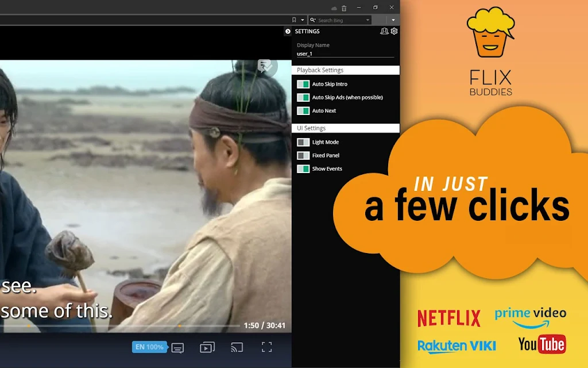Click the chat checkmark overlay icon on video
The height and width of the screenshot is (368, 588).
click(x=267, y=66)
